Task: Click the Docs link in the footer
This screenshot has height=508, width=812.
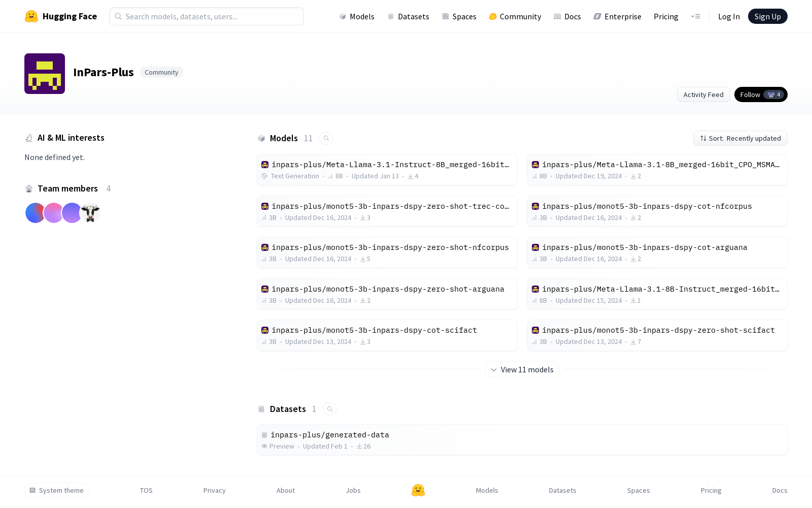Action: tap(780, 490)
